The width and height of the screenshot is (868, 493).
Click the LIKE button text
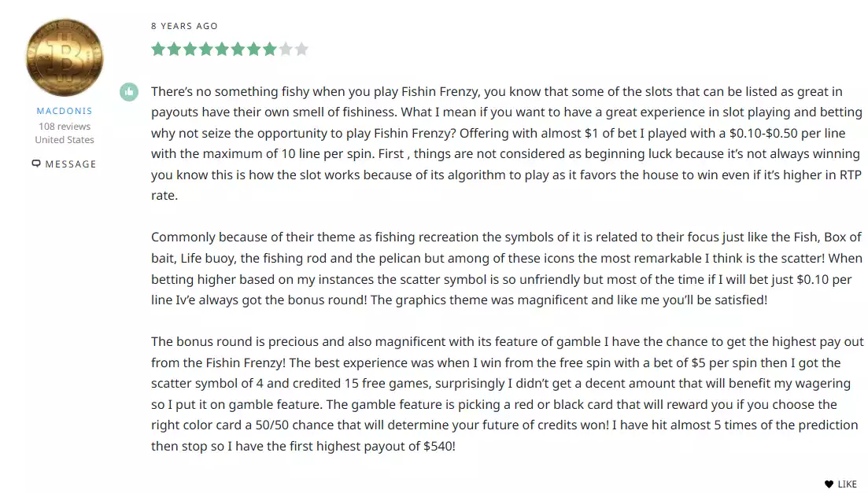(x=847, y=484)
